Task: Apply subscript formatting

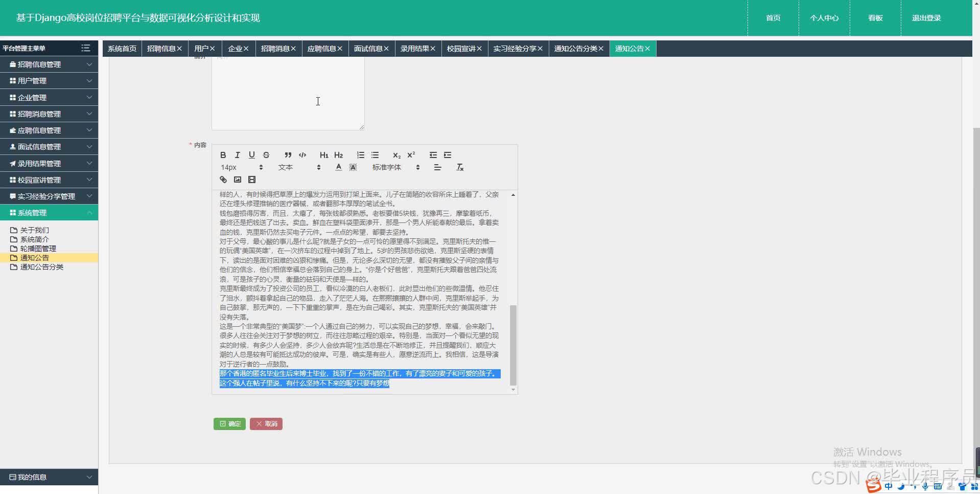Action: [x=396, y=155]
